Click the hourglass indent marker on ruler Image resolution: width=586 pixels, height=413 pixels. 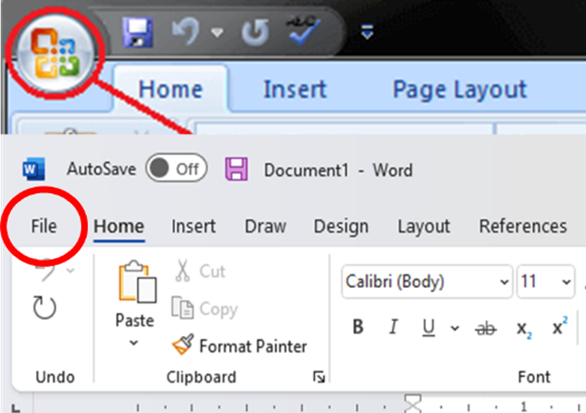click(x=413, y=404)
